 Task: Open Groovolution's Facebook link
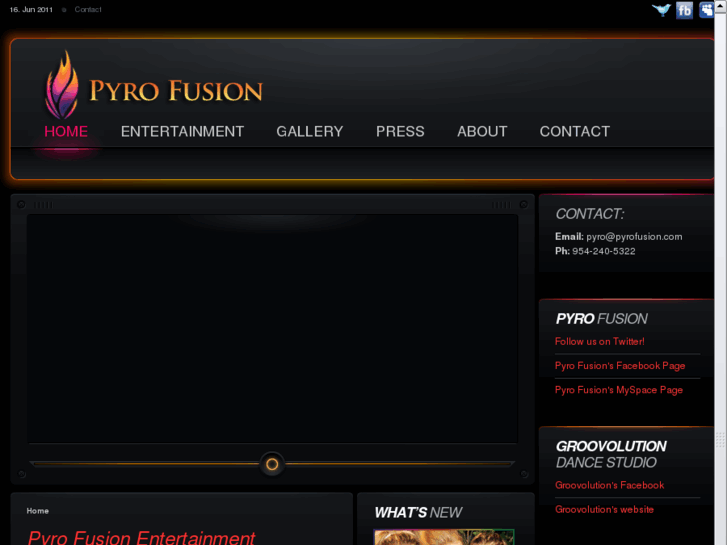(x=609, y=485)
